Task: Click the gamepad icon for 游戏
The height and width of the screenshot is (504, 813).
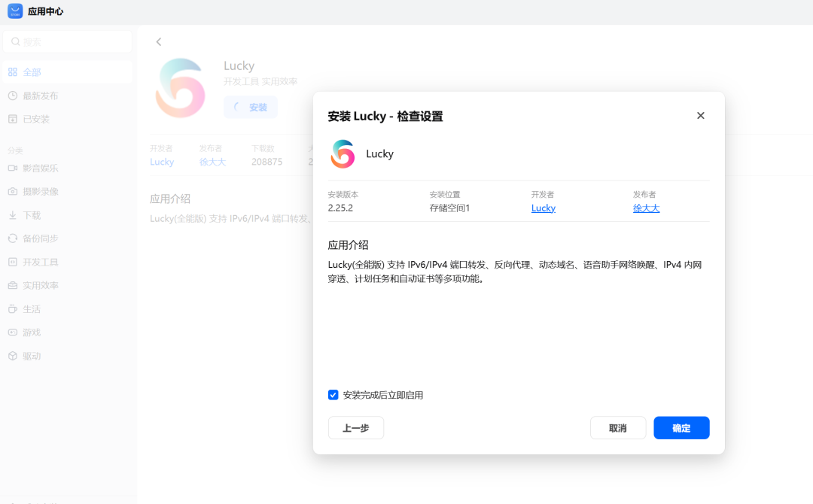Action: pyautogui.click(x=13, y=332)
